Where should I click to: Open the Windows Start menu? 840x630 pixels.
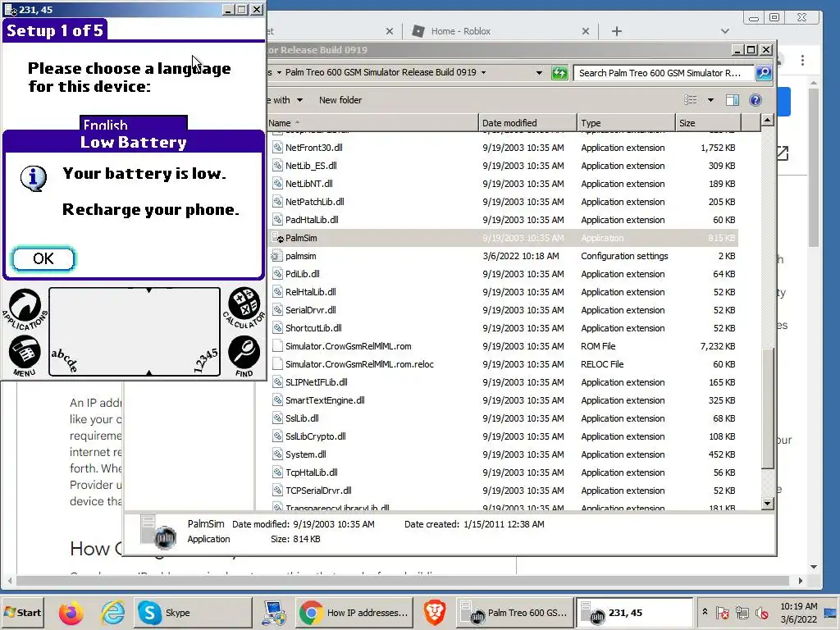tap(22, 612)
